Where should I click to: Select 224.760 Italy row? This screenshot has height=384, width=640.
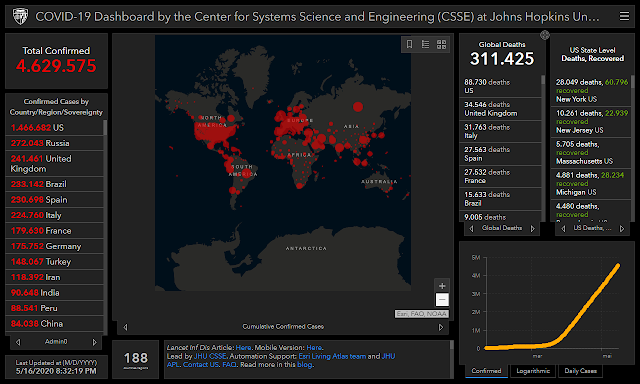click(x=54, y=215)
